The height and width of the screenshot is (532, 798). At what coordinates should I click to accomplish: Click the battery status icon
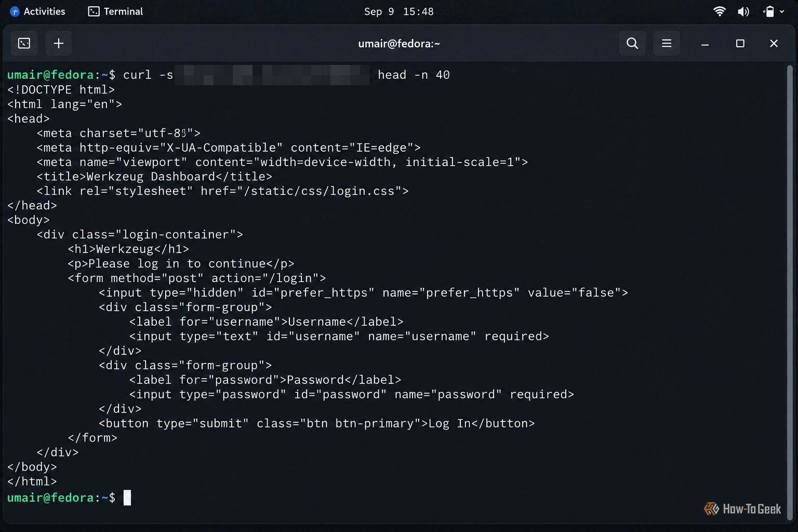(x=769, y=11)
